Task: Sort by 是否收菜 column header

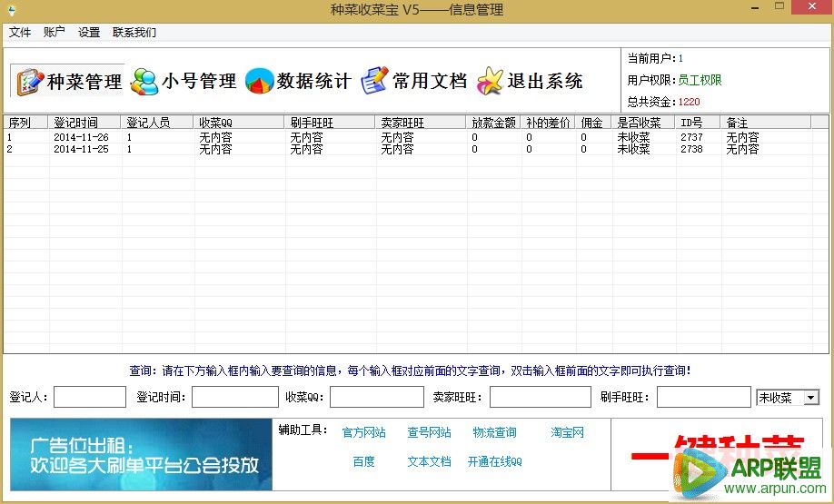Action: 643,123
